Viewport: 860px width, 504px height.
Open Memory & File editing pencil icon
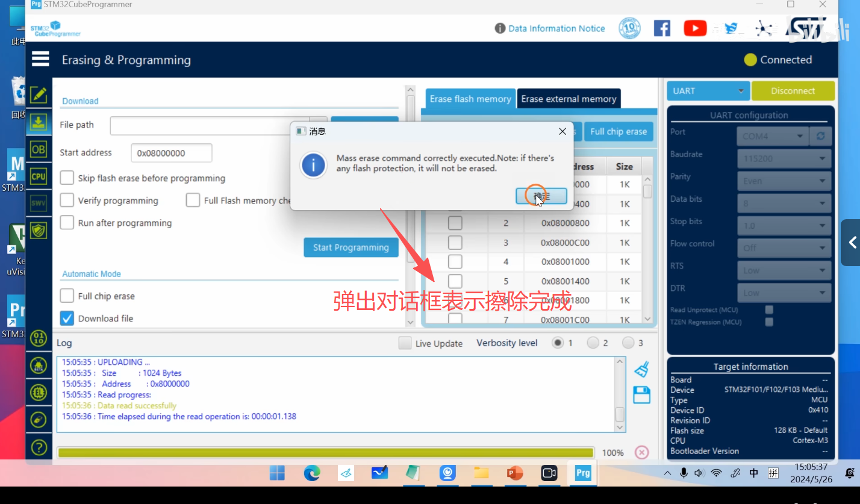click(39, 95)
